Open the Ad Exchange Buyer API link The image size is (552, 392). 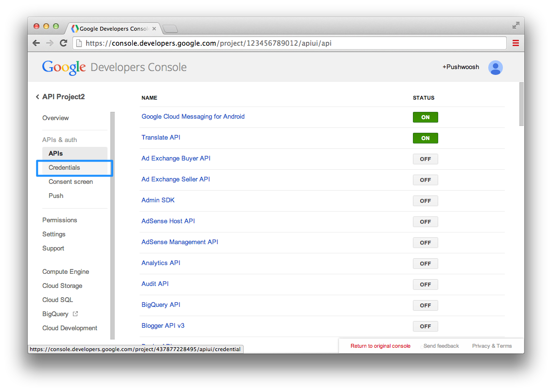176,159
